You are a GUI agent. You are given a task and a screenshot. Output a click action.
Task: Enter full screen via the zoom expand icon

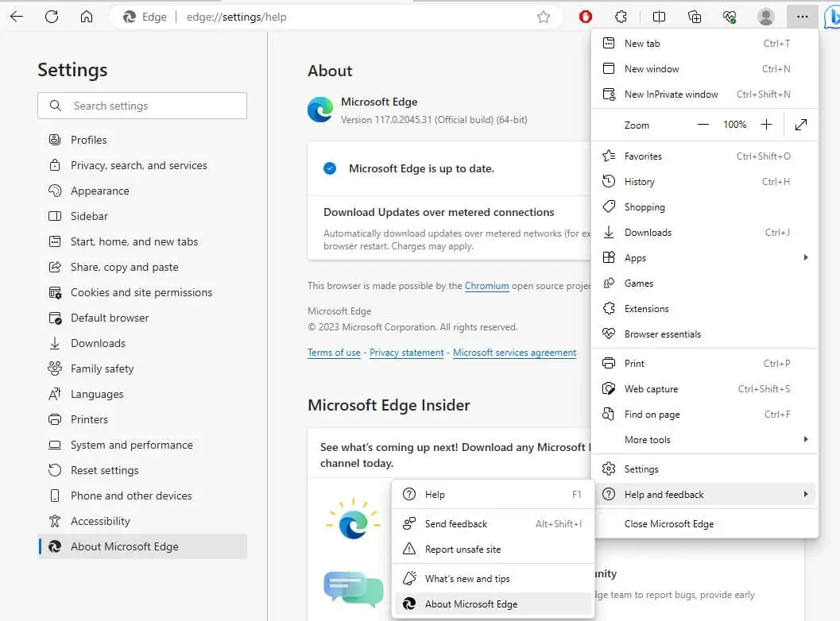tap(800, 124)
